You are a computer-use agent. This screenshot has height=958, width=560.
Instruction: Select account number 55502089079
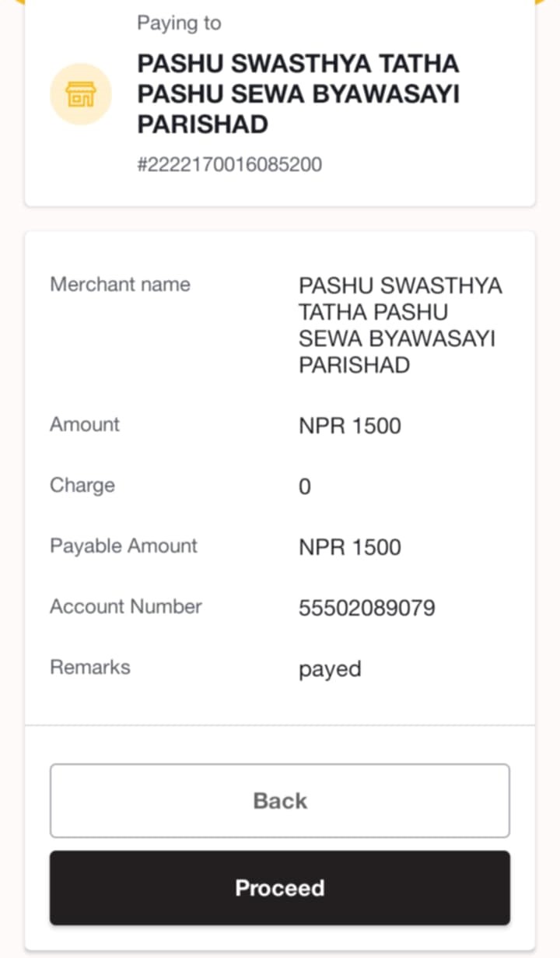(x=367, y=608)
